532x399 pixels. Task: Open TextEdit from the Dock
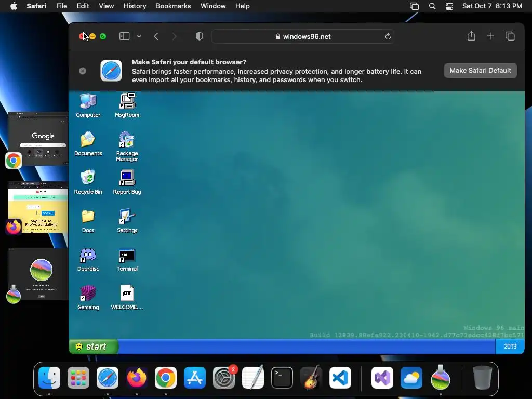(x=253, y=378)
